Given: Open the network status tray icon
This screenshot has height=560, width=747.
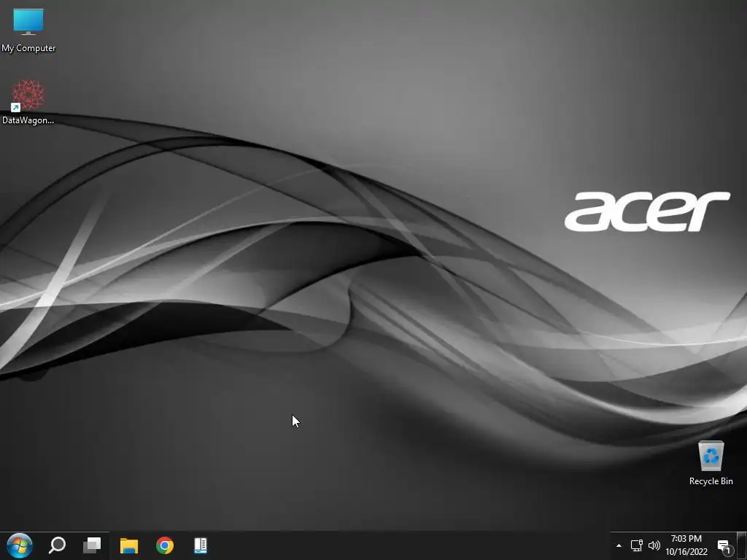Looking at the screenshot, I should point(636,545).
